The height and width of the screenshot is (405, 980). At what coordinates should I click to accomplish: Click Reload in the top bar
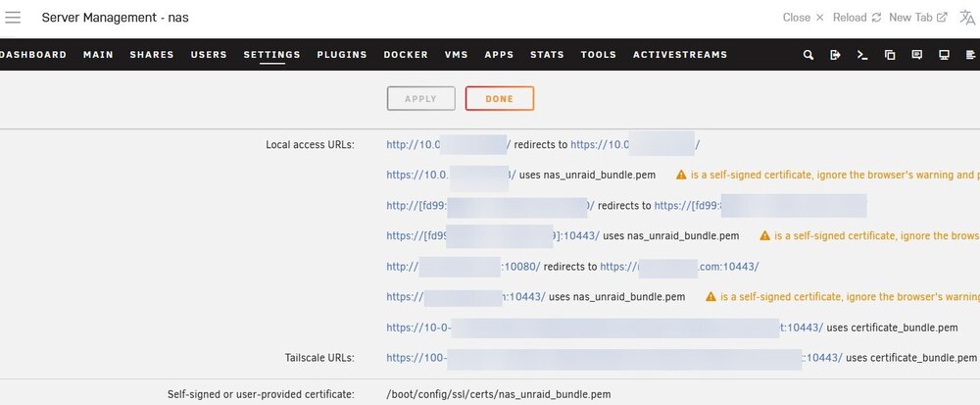tap(857, 18)
